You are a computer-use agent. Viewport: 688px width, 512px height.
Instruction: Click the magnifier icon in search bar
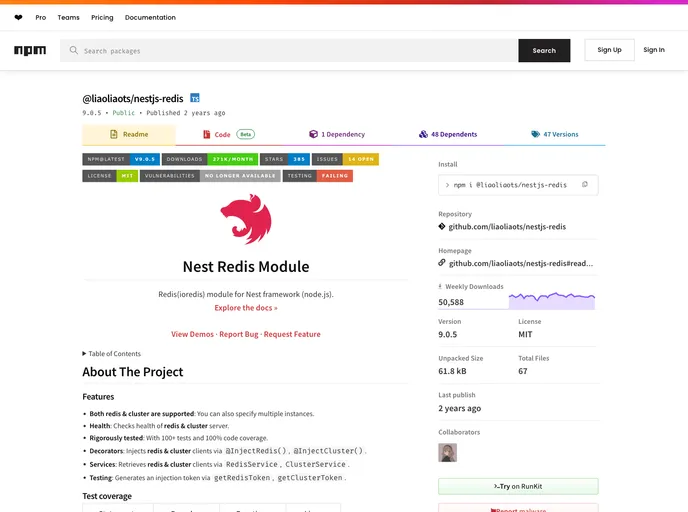(74, 50)
